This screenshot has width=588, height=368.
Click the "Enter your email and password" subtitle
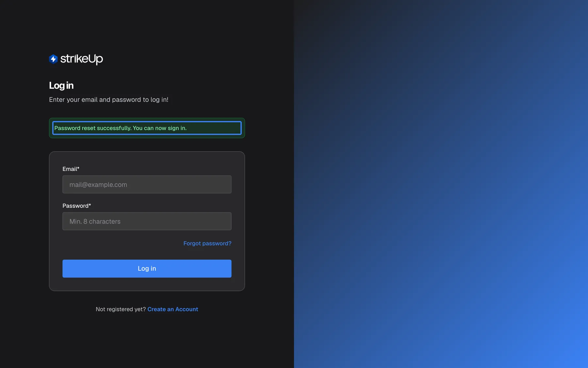coord(109,100)
